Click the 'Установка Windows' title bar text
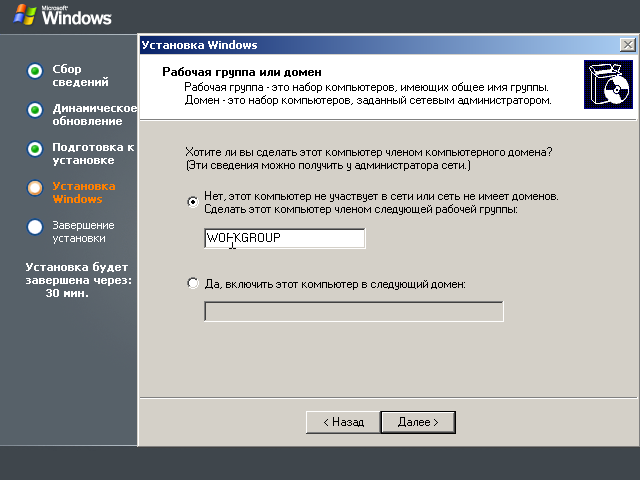 pyautogui.click(x=199, y=45)
